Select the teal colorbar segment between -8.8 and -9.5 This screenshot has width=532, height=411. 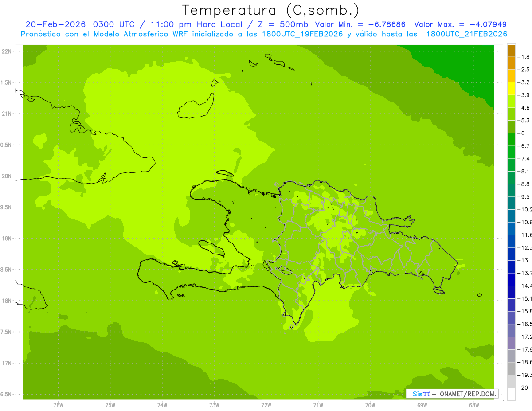(x=511, y=191)
